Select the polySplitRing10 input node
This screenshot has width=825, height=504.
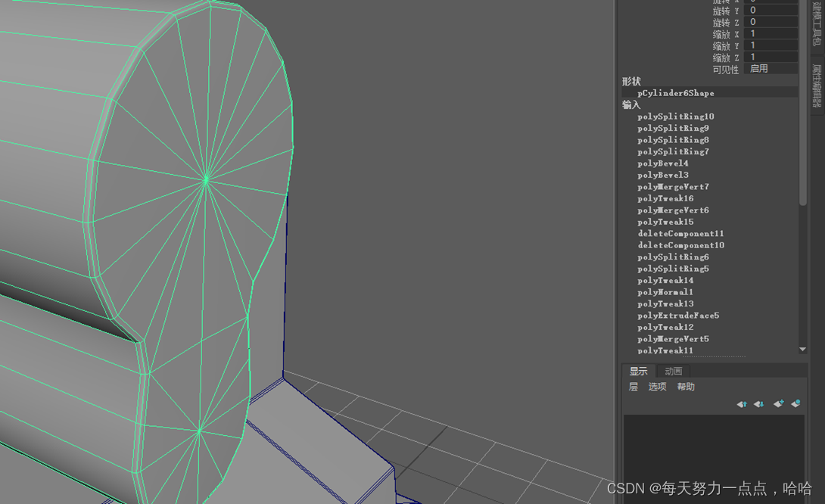coord(675,117)
